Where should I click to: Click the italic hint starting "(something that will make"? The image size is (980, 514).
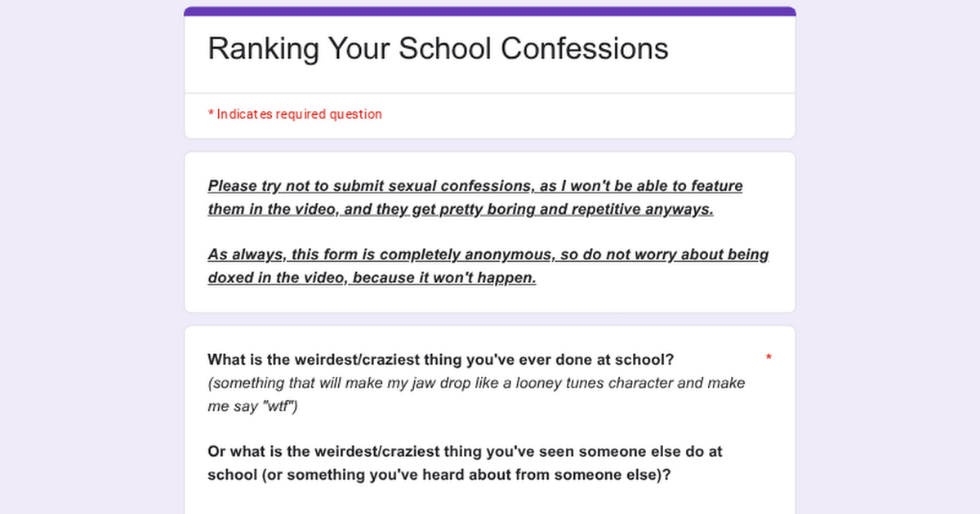(476, 383)
